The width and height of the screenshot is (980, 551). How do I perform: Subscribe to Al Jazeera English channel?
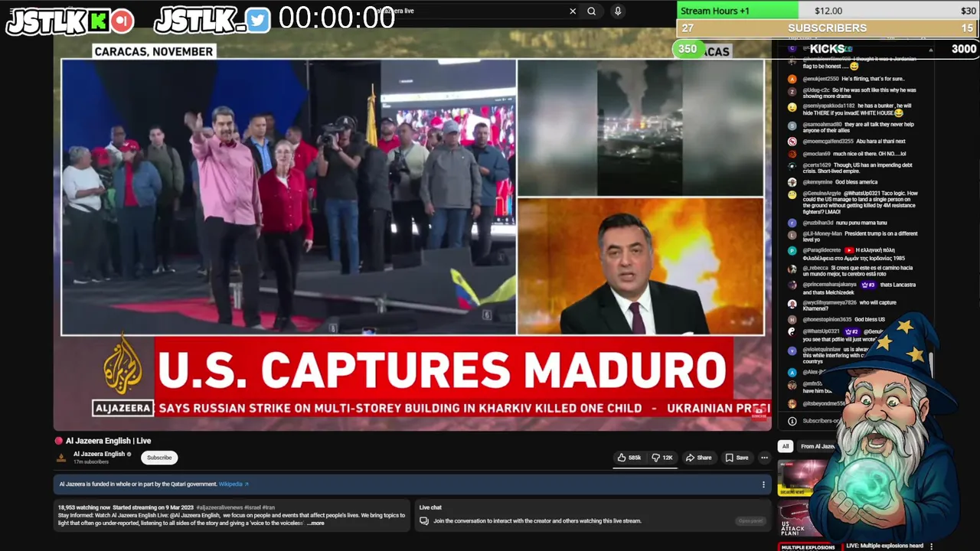159,458
